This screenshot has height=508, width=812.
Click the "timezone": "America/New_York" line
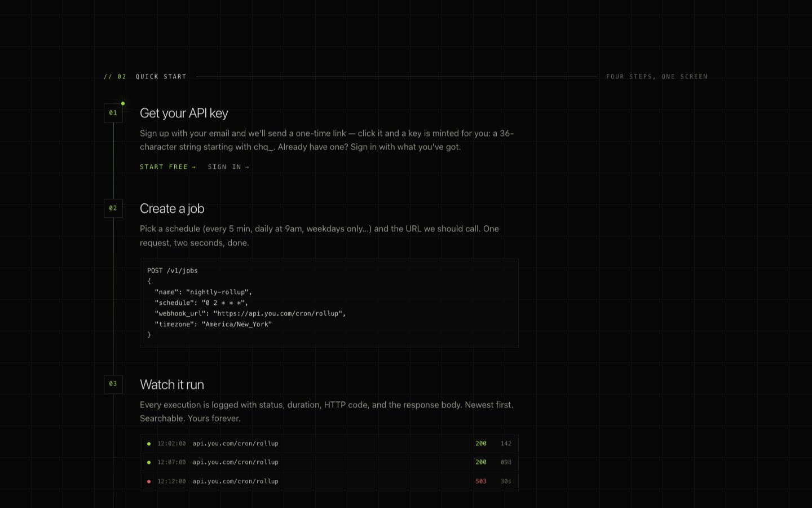coord(213,325)
